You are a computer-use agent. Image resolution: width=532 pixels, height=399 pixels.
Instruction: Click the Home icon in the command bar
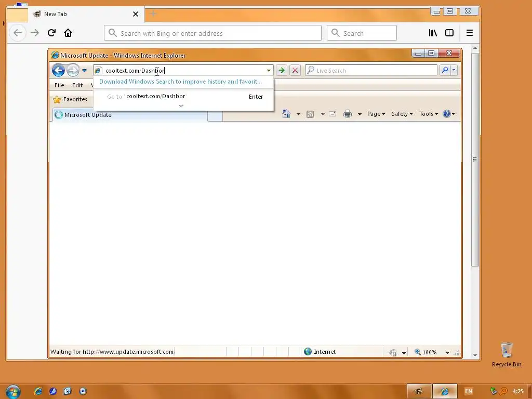286,114
